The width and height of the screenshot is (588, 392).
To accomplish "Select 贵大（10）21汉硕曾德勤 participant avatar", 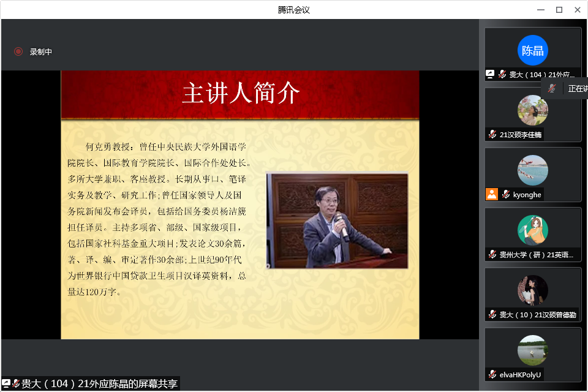I will [532, 290].
